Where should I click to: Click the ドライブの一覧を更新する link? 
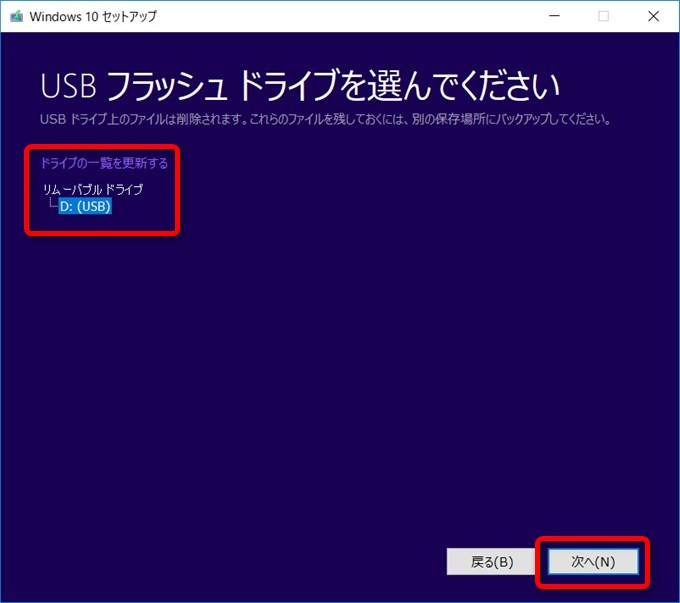click(104, 163)
